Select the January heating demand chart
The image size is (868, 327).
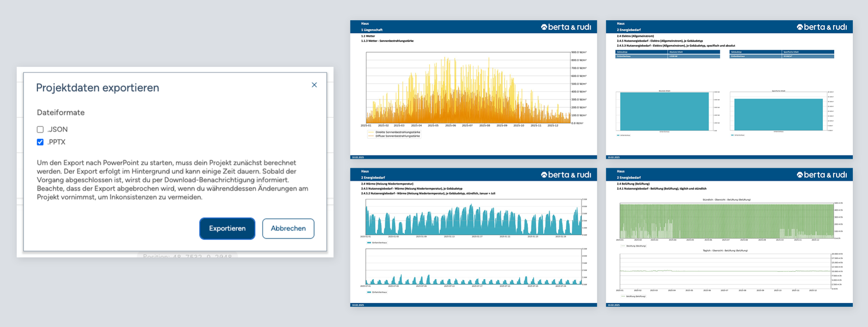pyautogui.click(x=473, y=217)
